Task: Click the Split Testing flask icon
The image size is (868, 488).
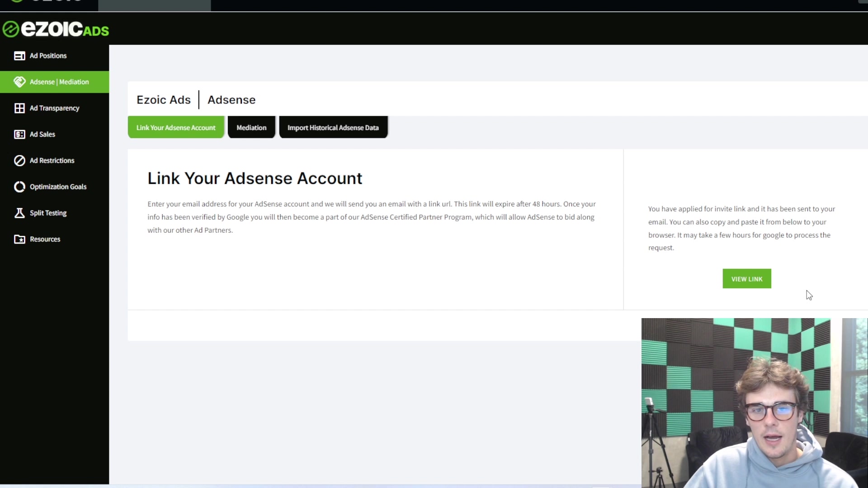Action: [19, 213]
